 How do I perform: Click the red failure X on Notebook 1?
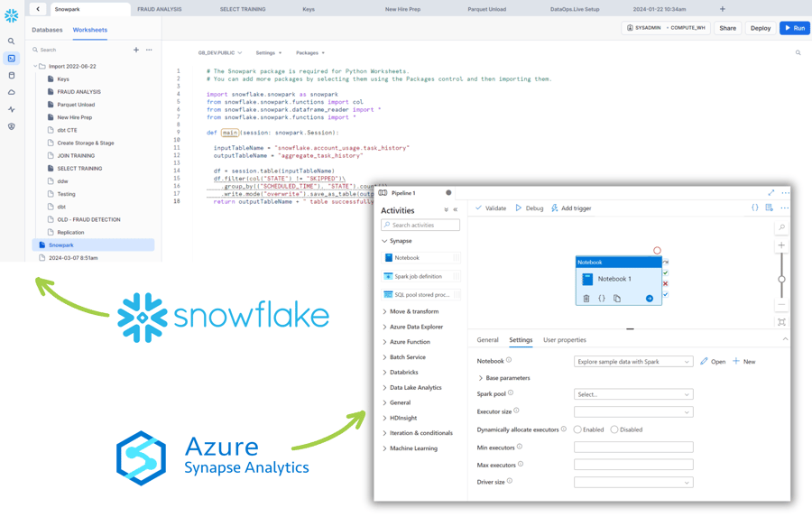coord(666,283)
